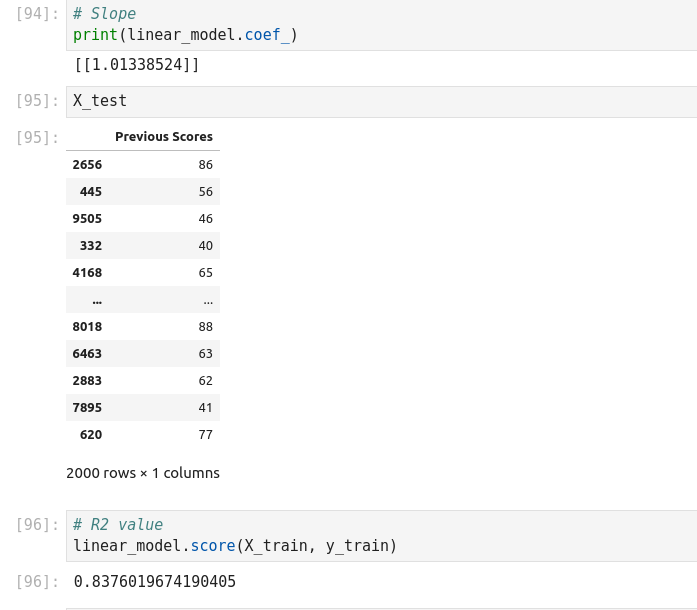Click the Previous Scores column header
This screenshot has height=610, width=697.
163,137
